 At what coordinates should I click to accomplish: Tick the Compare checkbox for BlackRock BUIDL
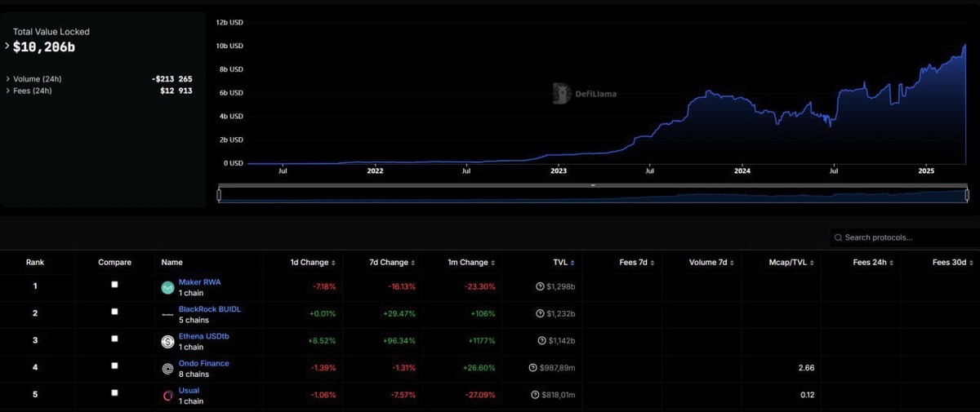coord(114,311)
